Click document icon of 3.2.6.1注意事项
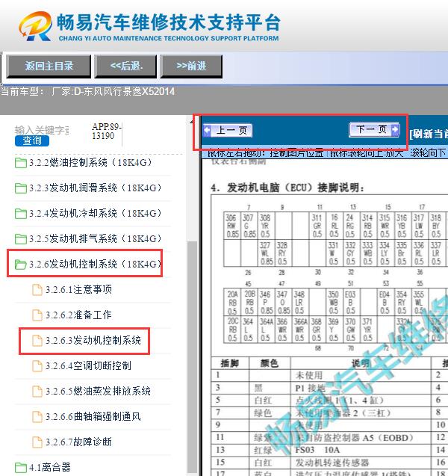This screenshot has width=448, height=476. (x=37, y=290)
